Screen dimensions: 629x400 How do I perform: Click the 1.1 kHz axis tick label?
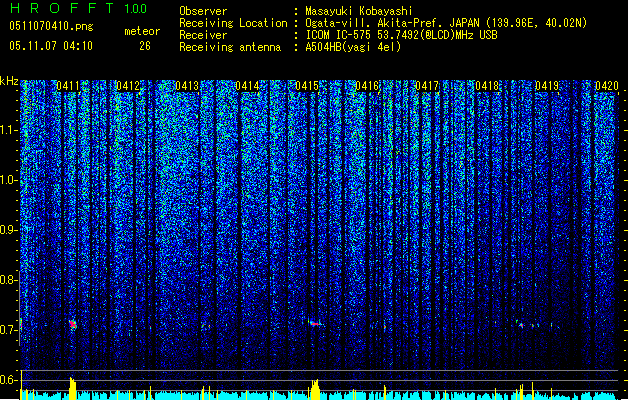[8, 130]
